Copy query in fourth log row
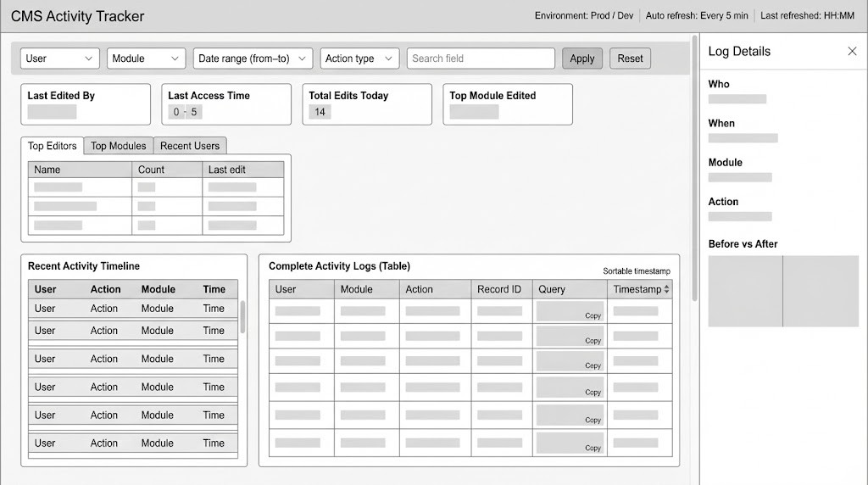The width and height of the screenshot is (868, 485). 593,392
